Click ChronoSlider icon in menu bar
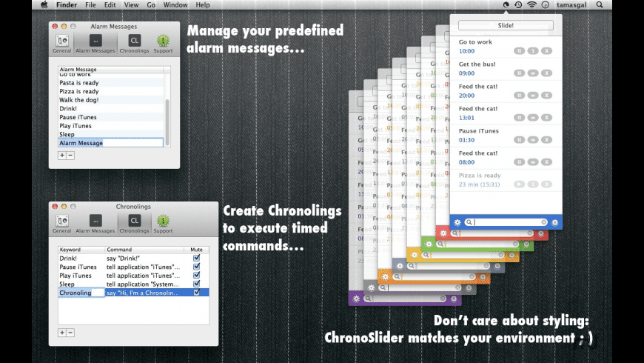The height and width of the screenshot is (363, 644). coord(506,5)
